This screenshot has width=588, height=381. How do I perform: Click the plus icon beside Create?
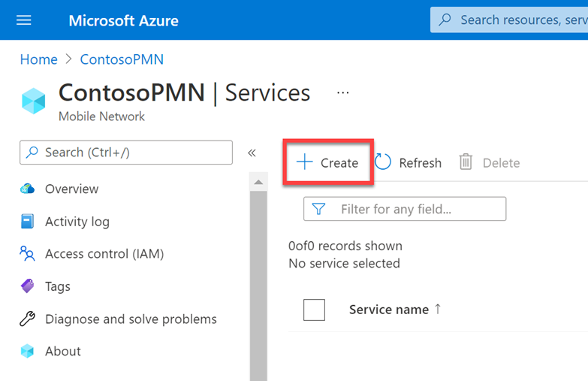[304, 162]
